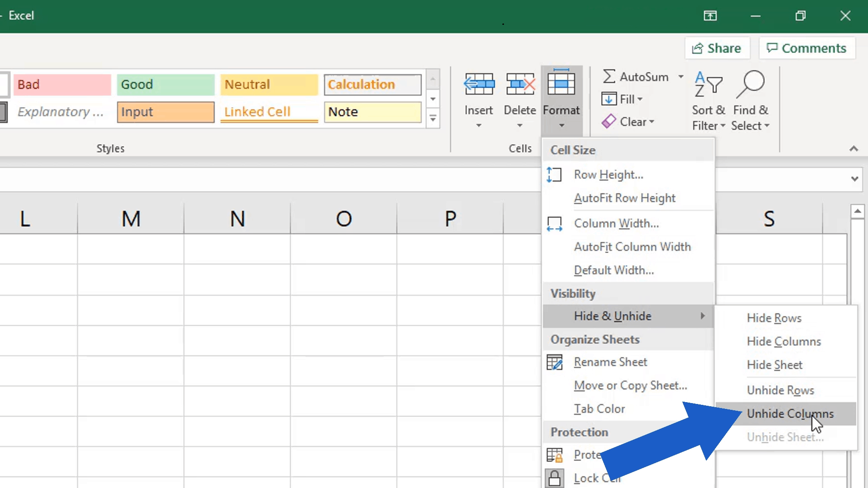
Task: Click the AutoSum sigma icon
Action: coord(609,76)
